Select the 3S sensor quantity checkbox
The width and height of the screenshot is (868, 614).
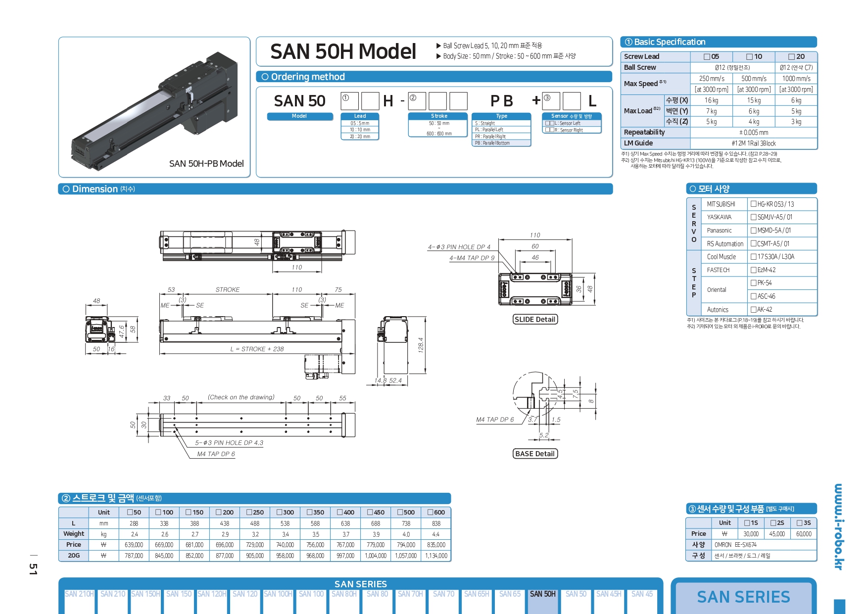coord(800,523)
